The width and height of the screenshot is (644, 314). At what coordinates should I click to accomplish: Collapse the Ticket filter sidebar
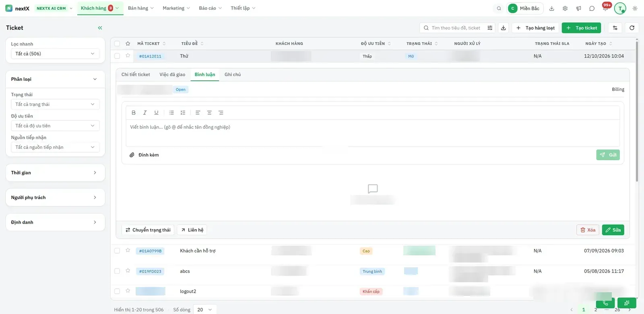[x=100, y=28]
